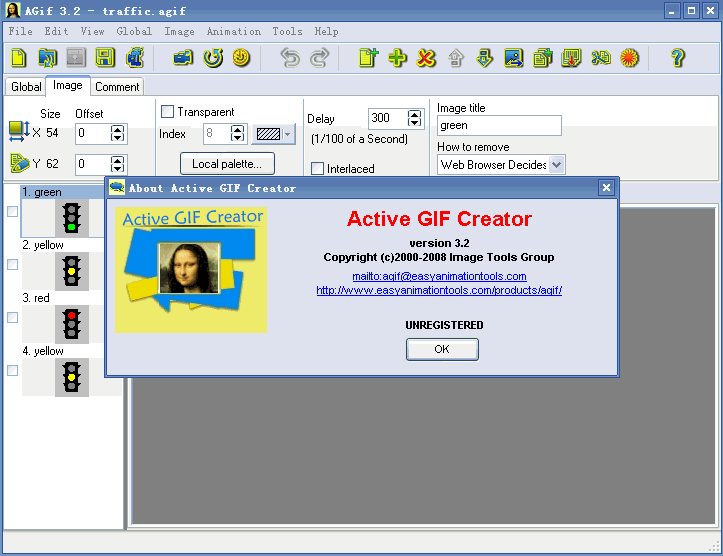
Task: Click the hatched transparent color swatch
Action: point(268,134)
